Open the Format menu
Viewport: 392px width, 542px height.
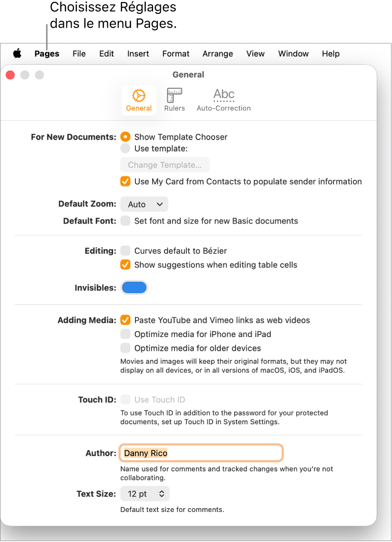175,53
